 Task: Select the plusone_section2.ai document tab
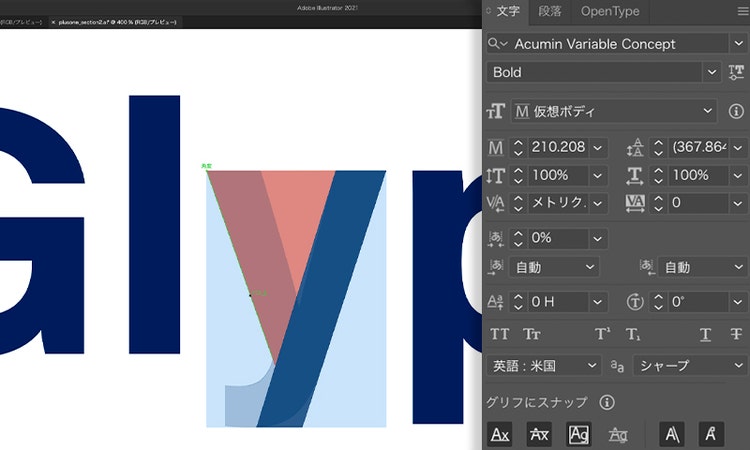tap(117, 22)
